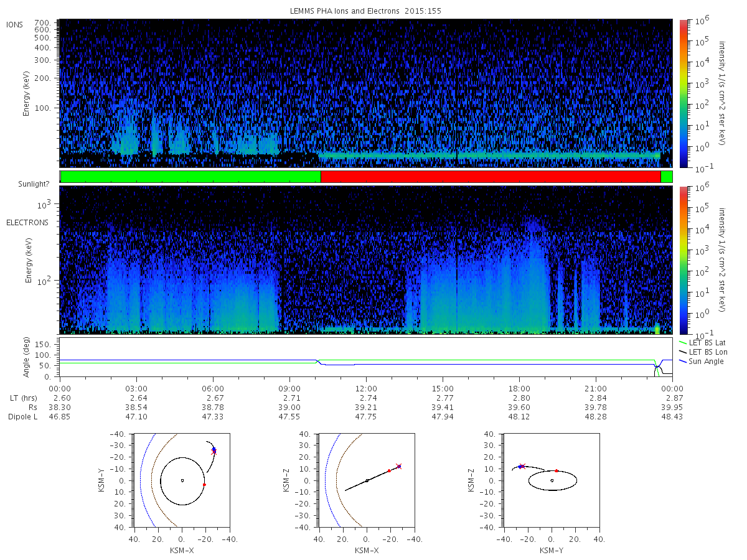Click the Sun Angle legend entry
The image size is (747, 560).
click(702, 362)
